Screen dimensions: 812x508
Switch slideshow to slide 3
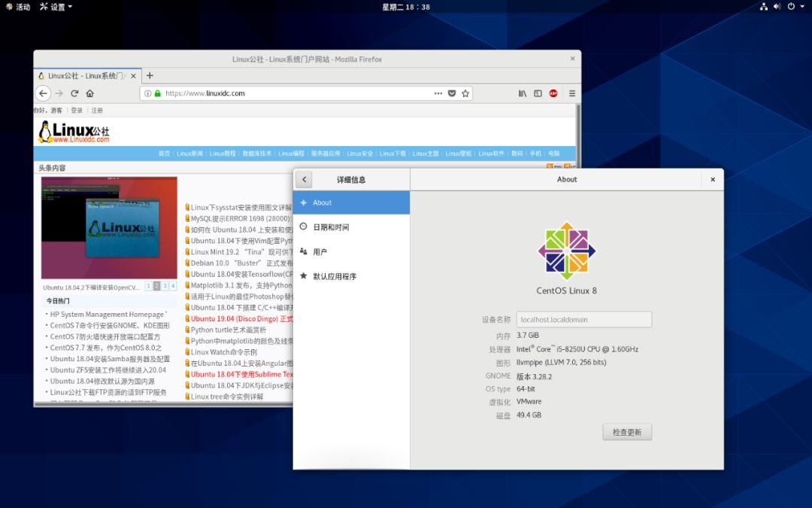[x=165, y=286]
